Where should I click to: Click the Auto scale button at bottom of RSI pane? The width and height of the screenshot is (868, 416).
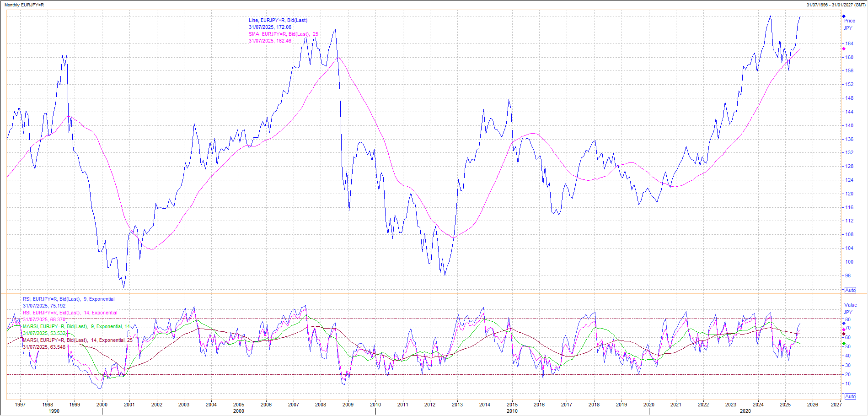pyautogui.click(x=850, y=396)
